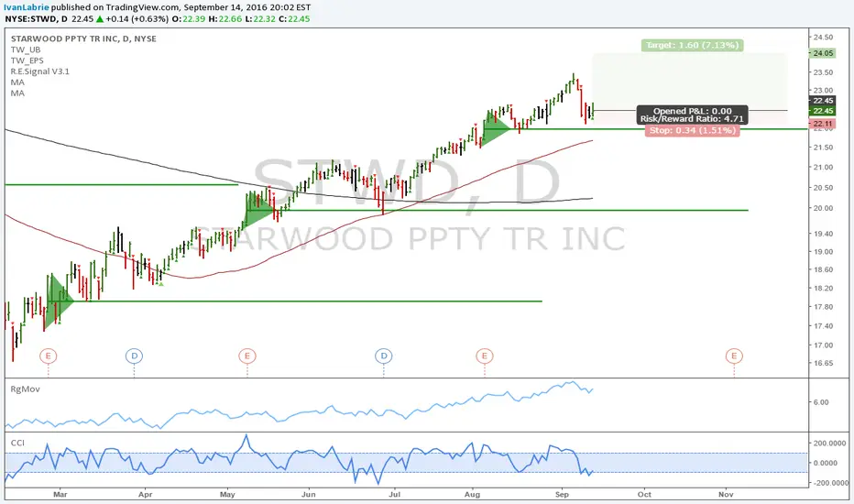The height and width of the screenshot is (504, 854).
Task: Click the 16.65 price axis label
Action: pyautogui.click(x=823, y=363)
